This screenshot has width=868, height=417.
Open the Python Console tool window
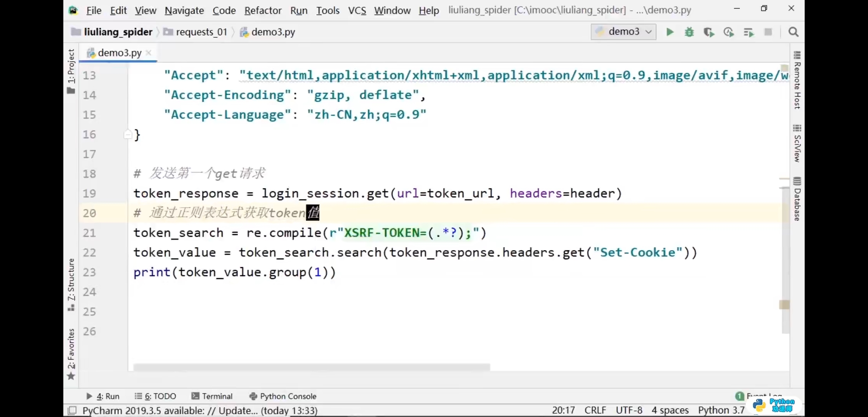283,396
